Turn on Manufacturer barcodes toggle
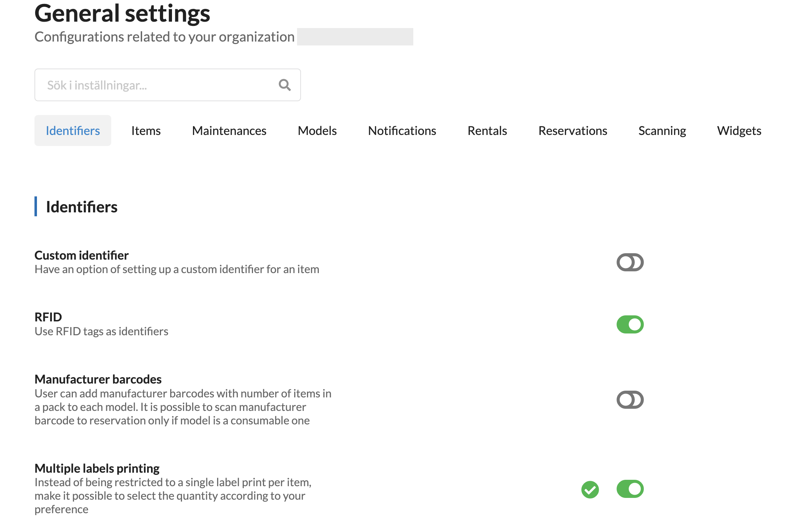Viewport: 796px width, 532px height. point(630,400)
